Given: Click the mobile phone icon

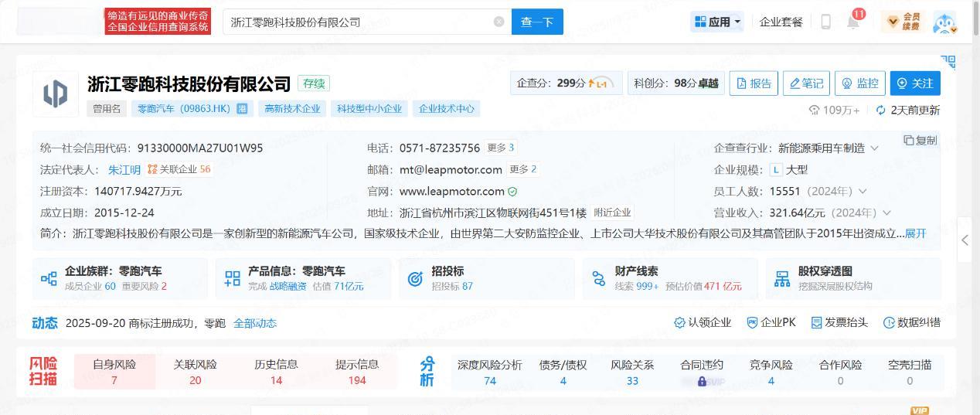Looking at the screenshot, I should 825,22.
